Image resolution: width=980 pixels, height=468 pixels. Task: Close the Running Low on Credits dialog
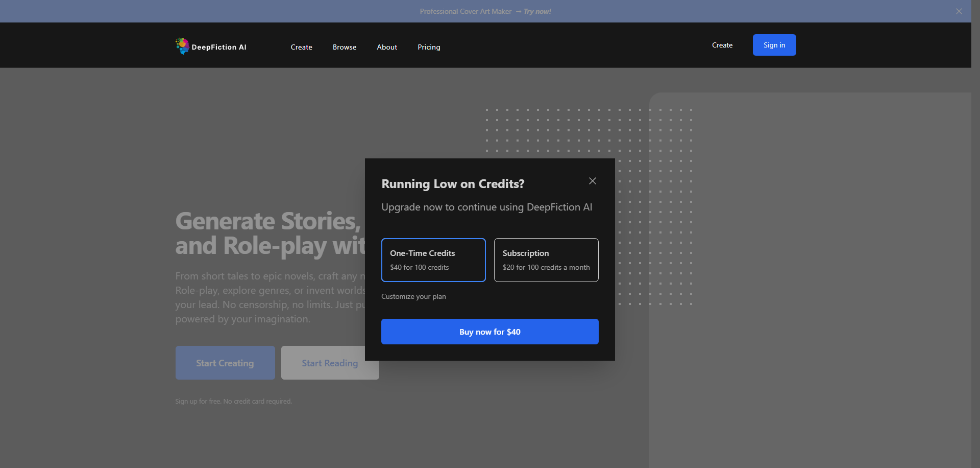[x=593, y=181]
